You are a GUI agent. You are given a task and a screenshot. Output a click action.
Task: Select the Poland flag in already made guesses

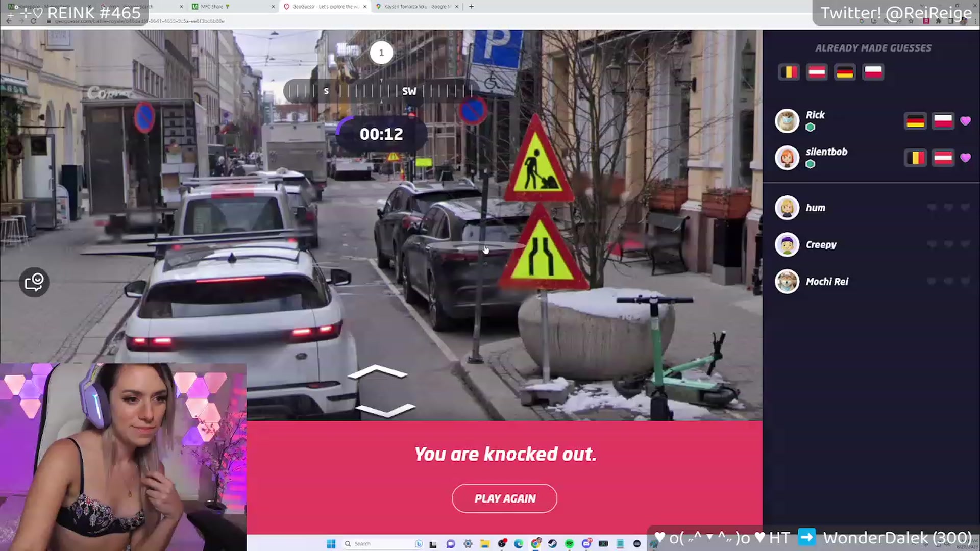point(873,72)
